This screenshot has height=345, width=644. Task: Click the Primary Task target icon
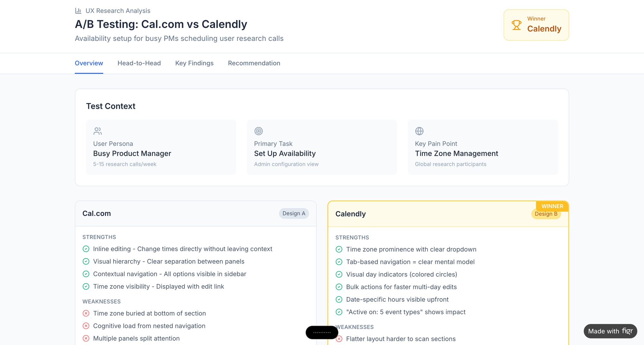click(258, 131)
